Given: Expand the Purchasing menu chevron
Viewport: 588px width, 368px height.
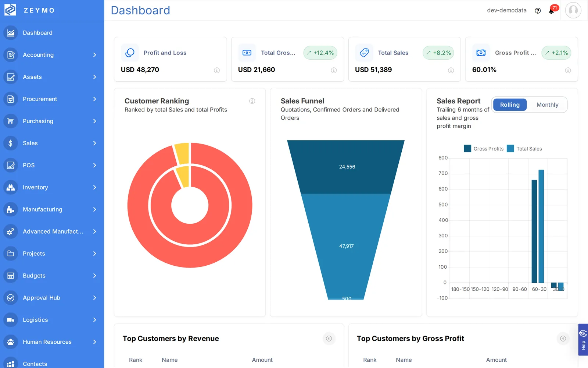Looking at the screenshot, I should tap(94, 121).
